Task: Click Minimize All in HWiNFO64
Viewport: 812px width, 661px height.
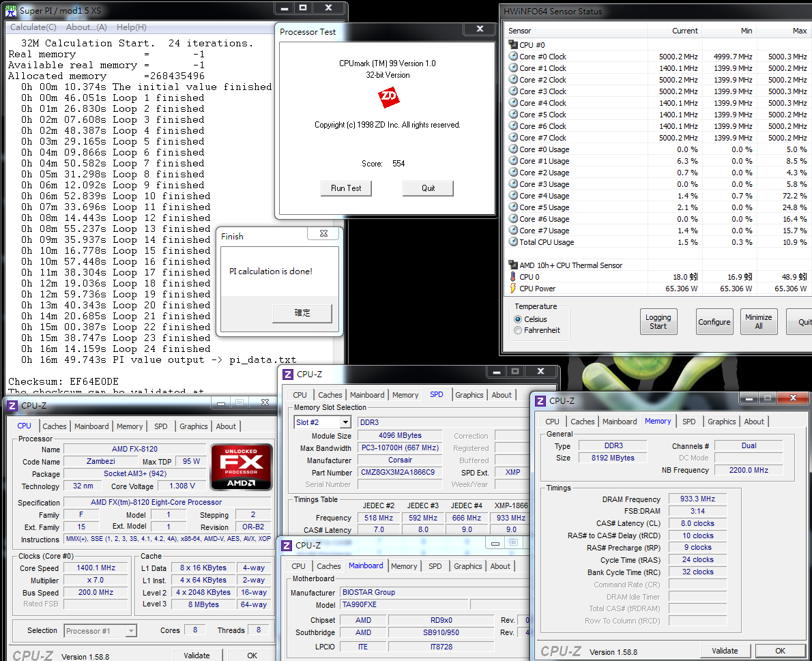Action: 759,321
